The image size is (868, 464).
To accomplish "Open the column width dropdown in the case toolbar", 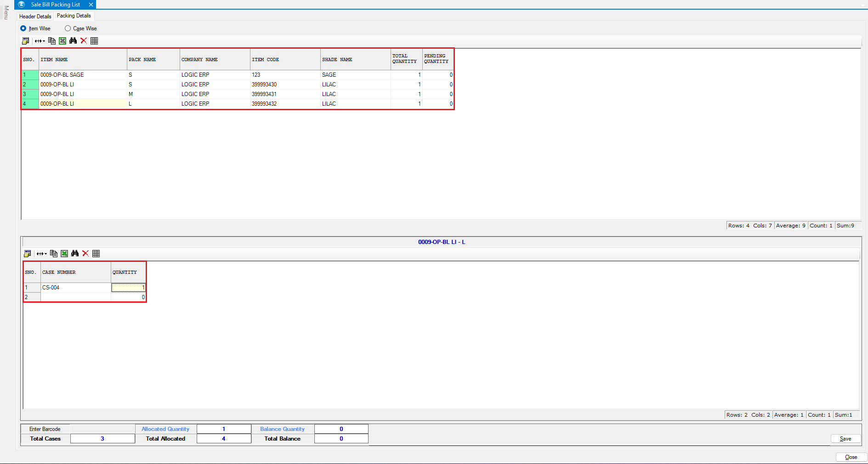I will [x=42, y=254].
